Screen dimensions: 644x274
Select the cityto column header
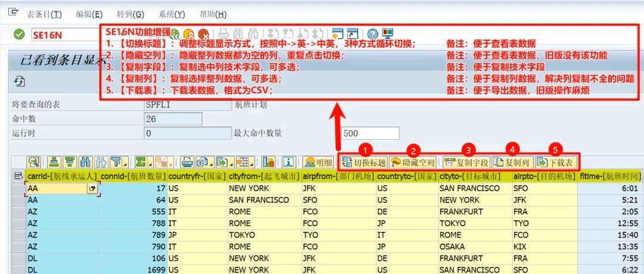(x=475, y=177)
